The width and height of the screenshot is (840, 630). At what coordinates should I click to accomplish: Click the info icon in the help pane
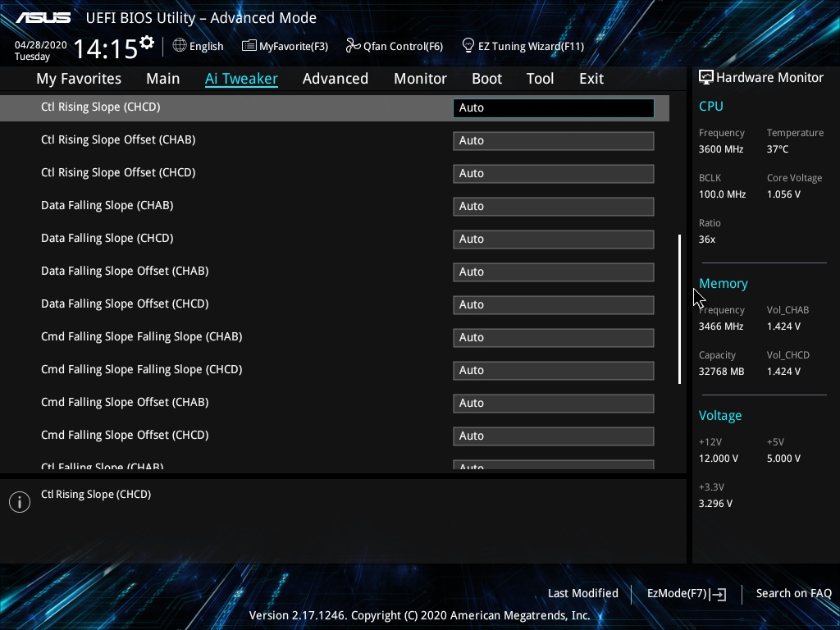coord(20,502)
